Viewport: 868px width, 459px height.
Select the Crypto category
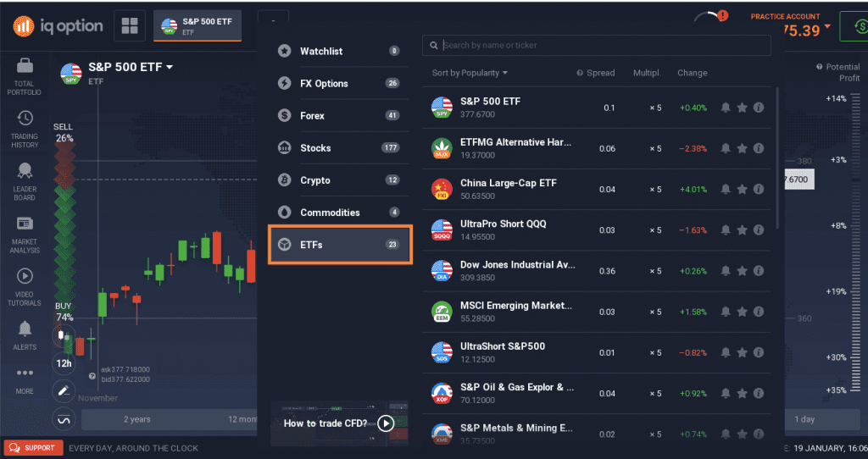[x=339, y=180]
